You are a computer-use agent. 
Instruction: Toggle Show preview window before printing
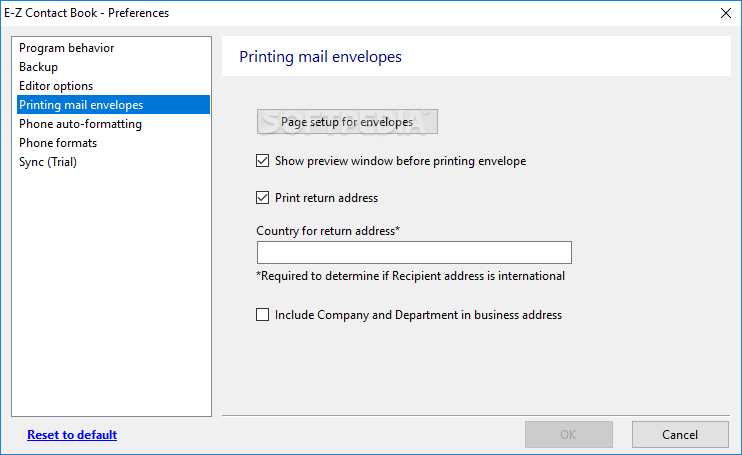pos(263,161)
